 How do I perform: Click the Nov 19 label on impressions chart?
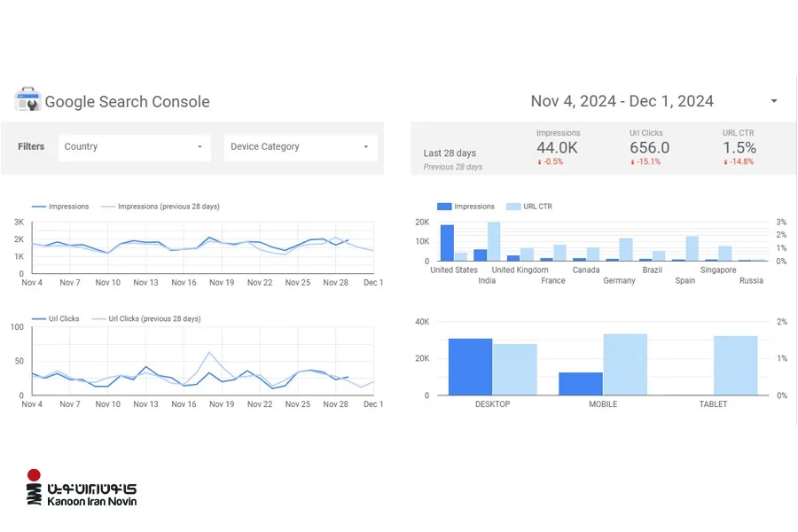click(222, 283)
